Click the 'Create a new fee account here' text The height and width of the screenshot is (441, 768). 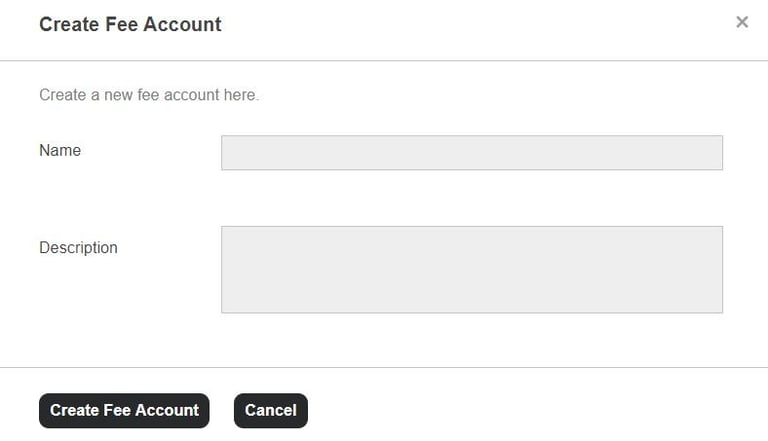149,96
